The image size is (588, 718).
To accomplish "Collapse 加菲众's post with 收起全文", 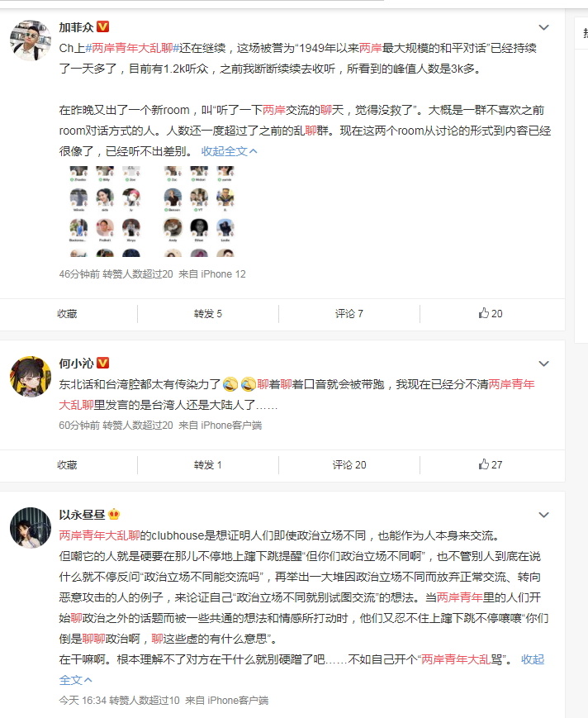I will (230, 151).
